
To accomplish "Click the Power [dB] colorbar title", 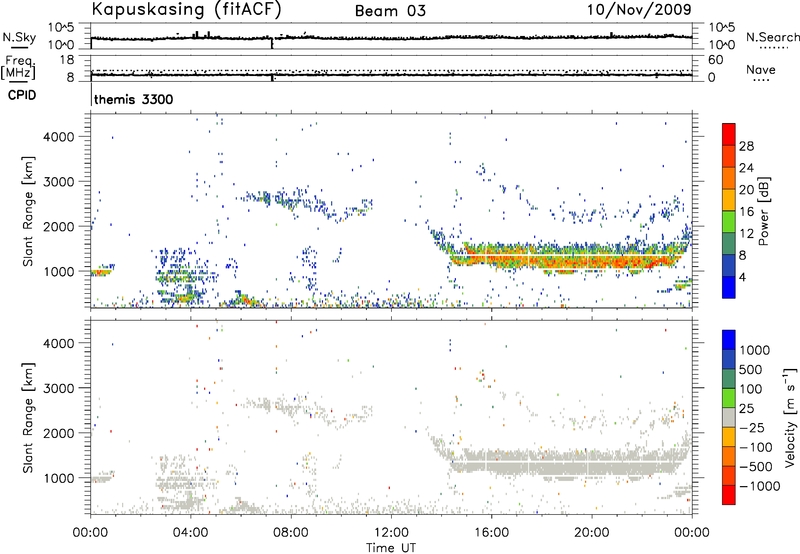I will 764,211.
